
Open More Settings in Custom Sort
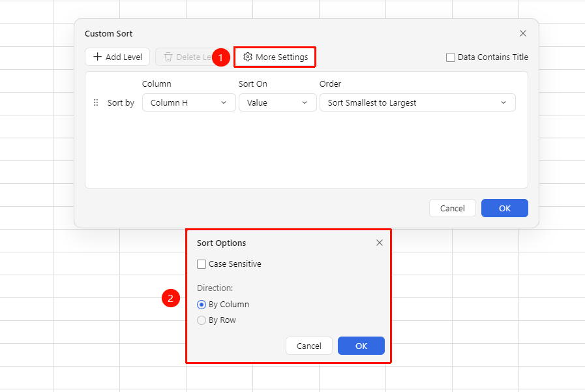[x=275, y=57]
